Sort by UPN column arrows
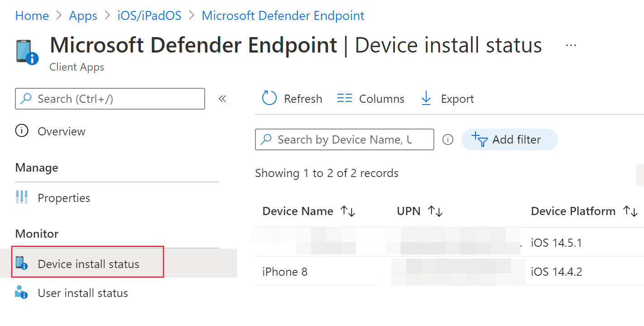Image resolution: width=644 pixels, height=326 pixels. tap(435, 211)
